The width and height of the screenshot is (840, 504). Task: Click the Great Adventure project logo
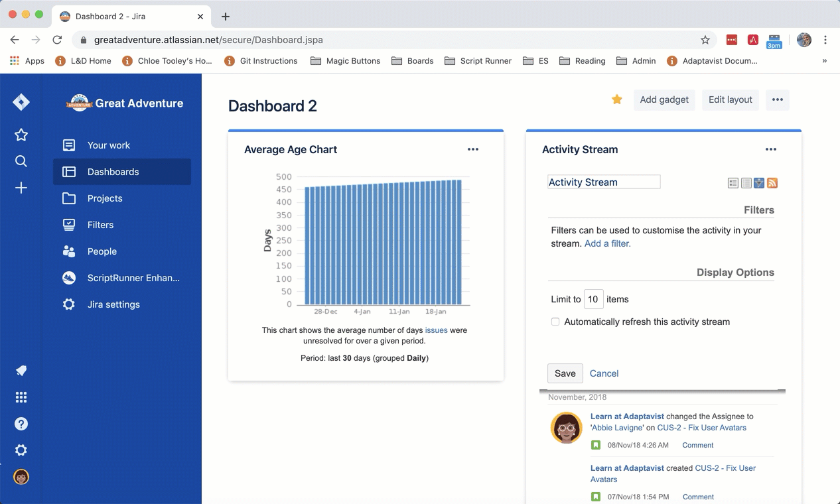pos(79,103)
